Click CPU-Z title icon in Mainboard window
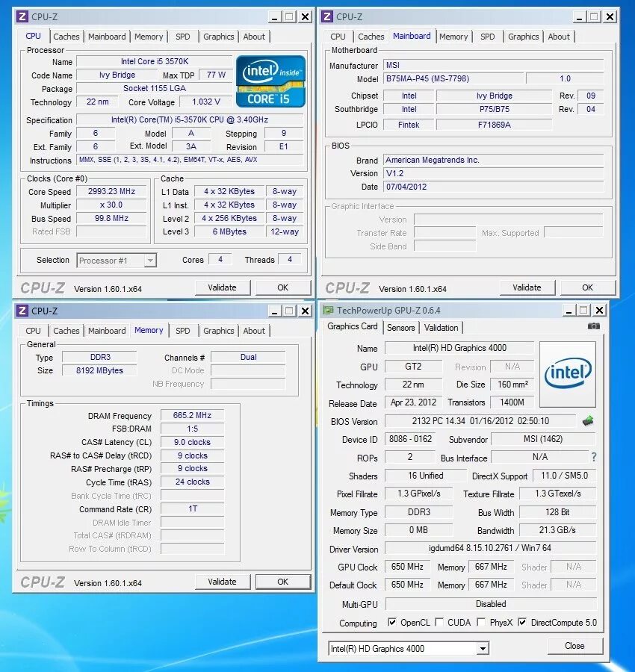635x672 pixels. [326, 16]
